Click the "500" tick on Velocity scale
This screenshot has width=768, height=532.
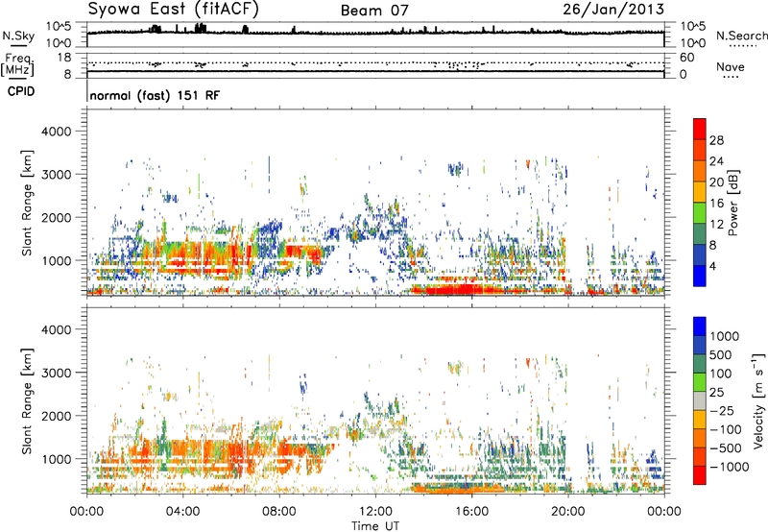[x=723, y=354]
